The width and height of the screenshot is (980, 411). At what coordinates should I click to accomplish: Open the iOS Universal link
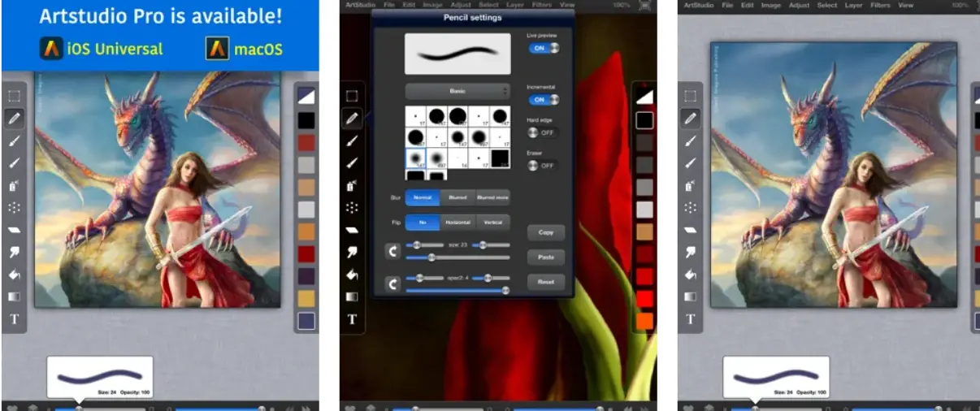pos(102,49)
